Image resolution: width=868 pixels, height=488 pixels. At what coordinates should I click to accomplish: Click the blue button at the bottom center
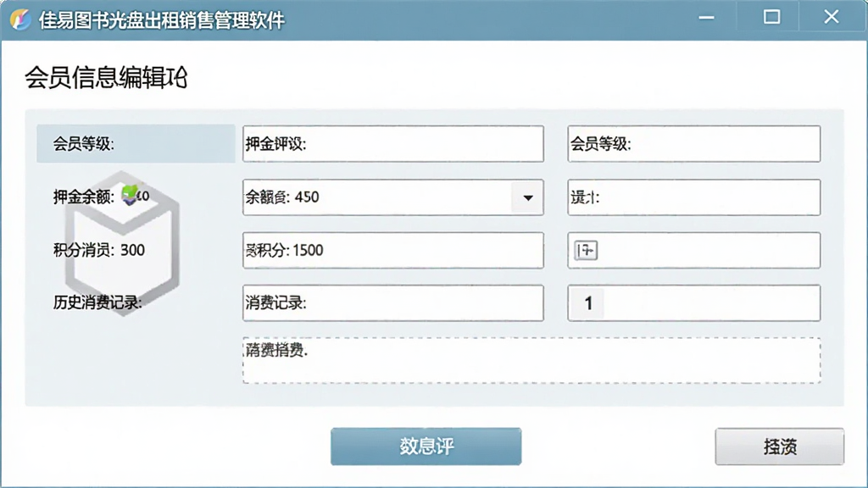point(426,446)
